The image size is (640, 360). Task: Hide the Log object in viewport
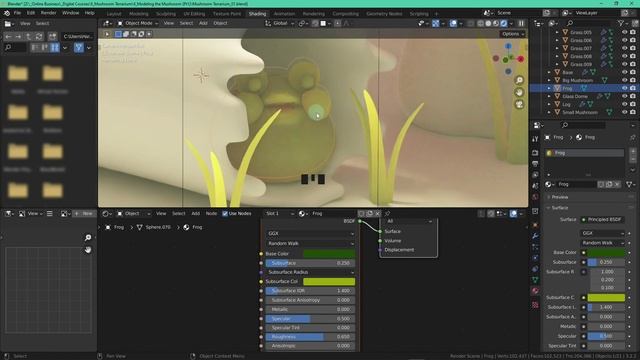coord(624,104)
